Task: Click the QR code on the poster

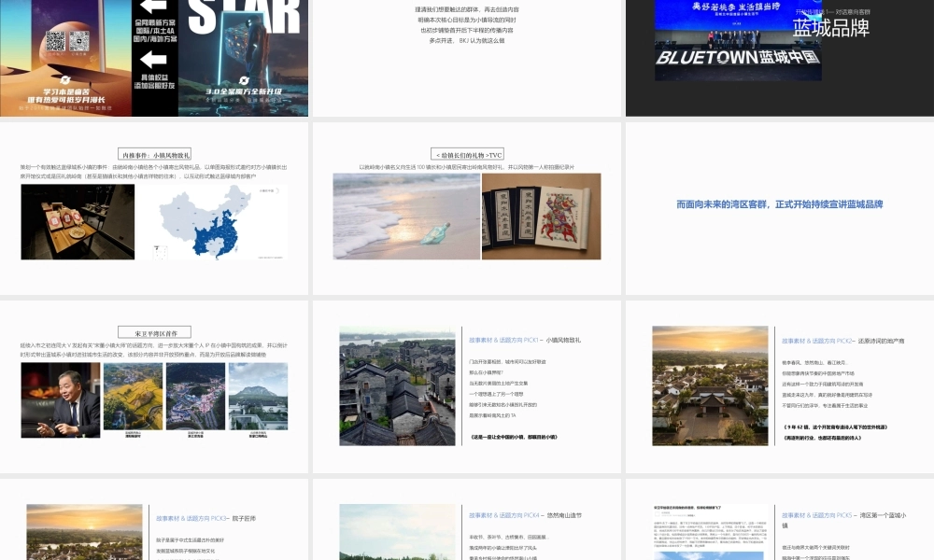Action: coord(55,41)
